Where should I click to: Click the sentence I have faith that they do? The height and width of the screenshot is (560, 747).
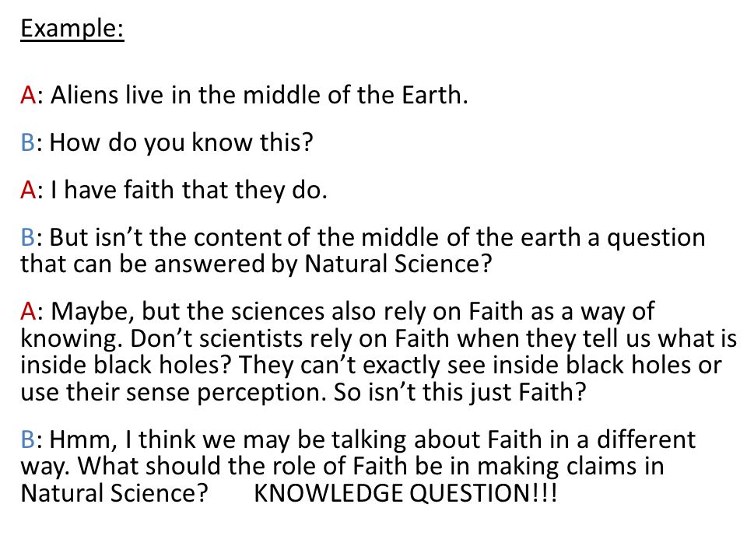tap(188, 190)
